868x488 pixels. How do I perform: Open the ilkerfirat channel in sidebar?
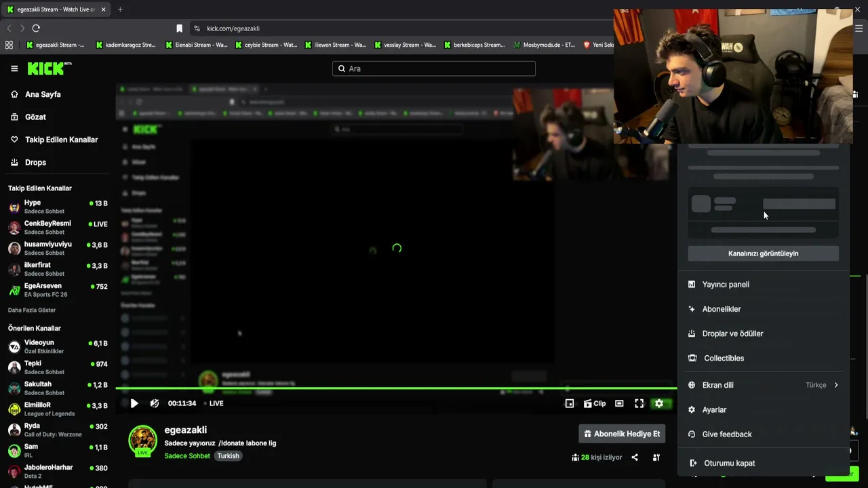click(x=58, y=269)
